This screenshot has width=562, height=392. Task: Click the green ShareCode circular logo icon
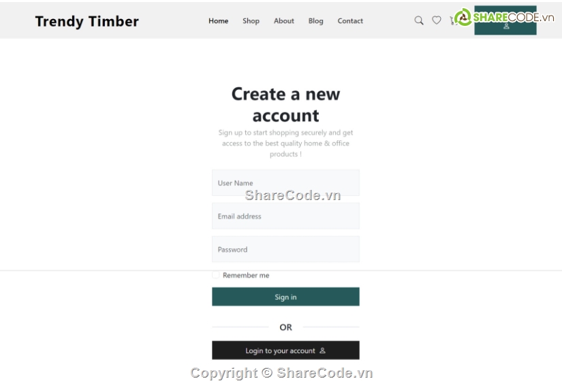[463, 17]
